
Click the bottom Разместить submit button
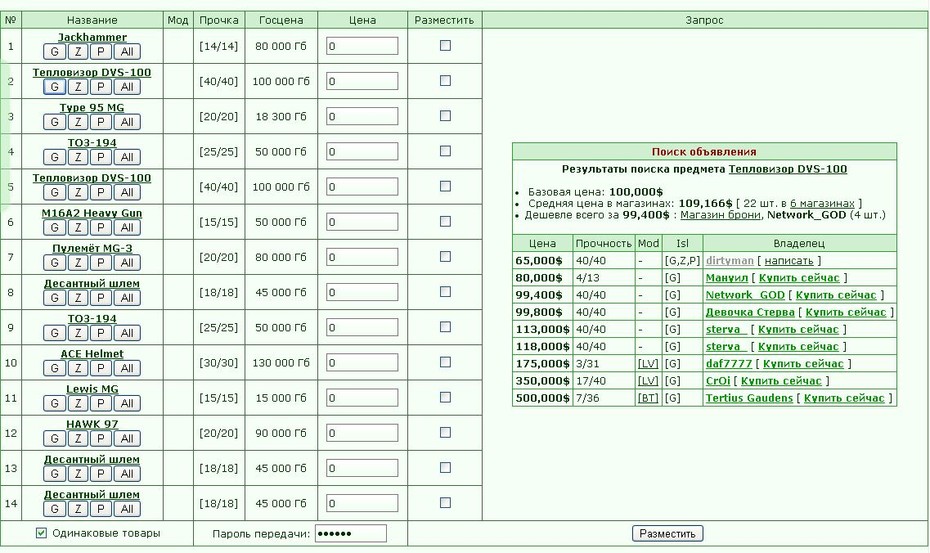point(667,533)
